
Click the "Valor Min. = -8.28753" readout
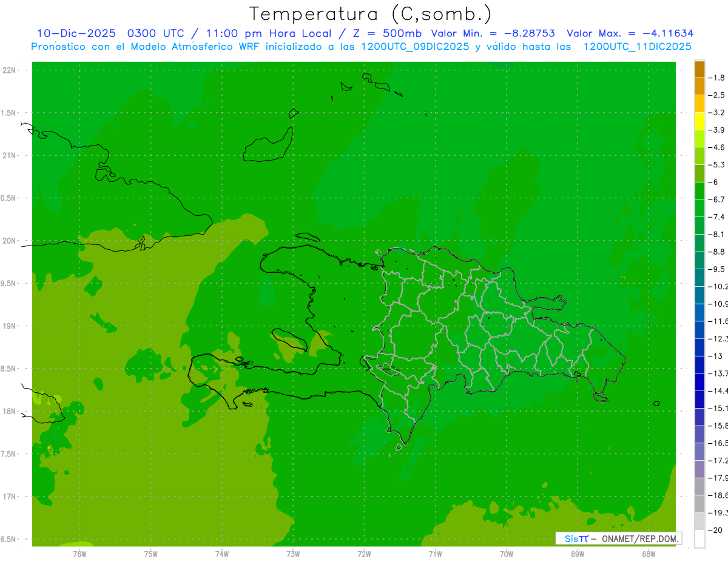493,33
